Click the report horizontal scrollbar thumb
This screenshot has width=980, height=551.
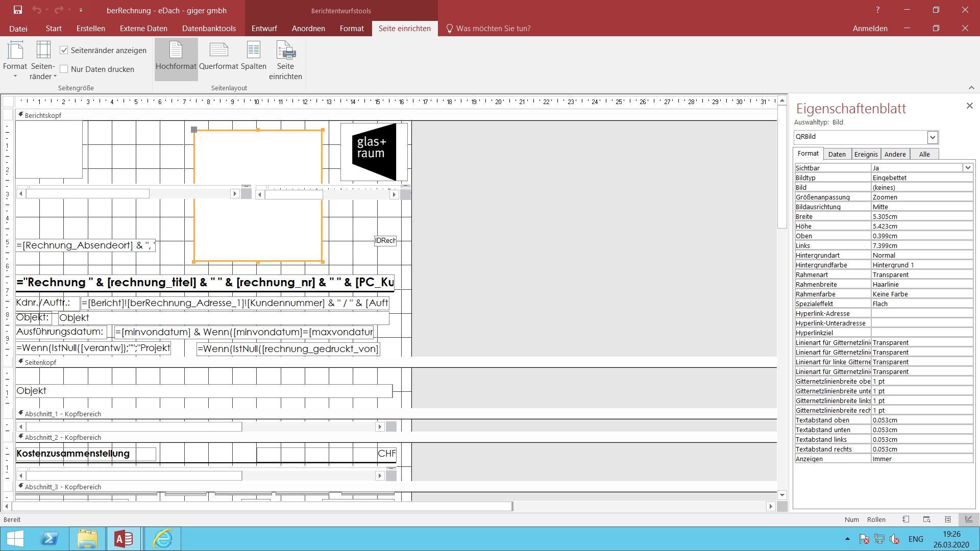coord(262,506)
